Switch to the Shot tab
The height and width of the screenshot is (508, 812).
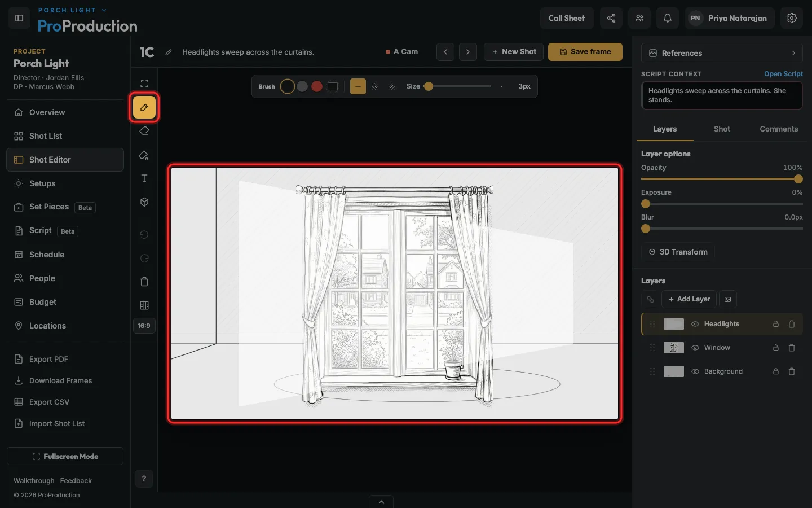point(722,129)
